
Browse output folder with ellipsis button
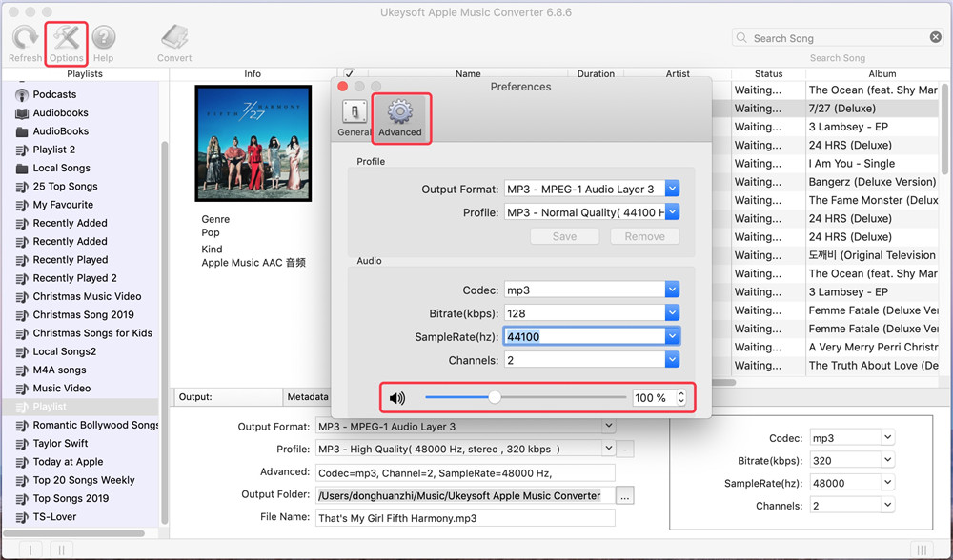coord(625,495)
